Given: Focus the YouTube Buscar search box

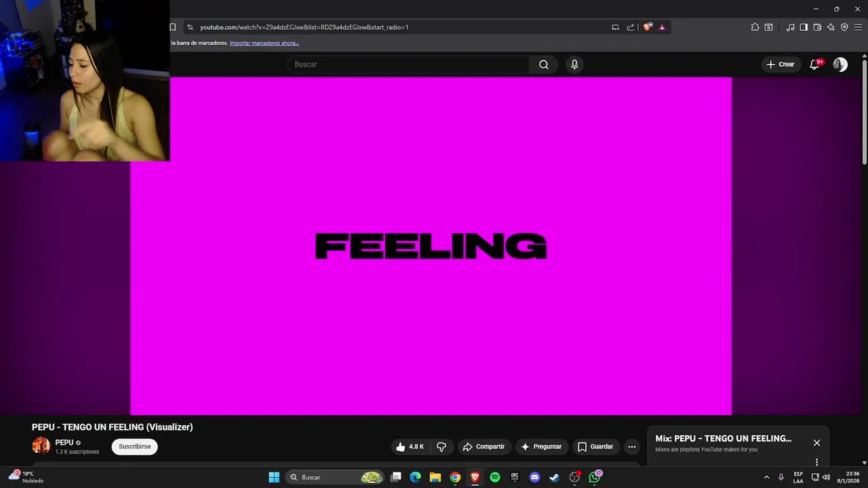Looking at the screenshot, I should click(x=409, y=64).
